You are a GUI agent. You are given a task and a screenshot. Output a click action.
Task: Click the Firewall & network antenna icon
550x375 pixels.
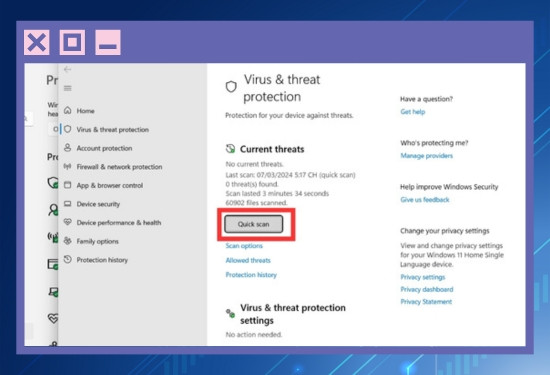[68, 166]
